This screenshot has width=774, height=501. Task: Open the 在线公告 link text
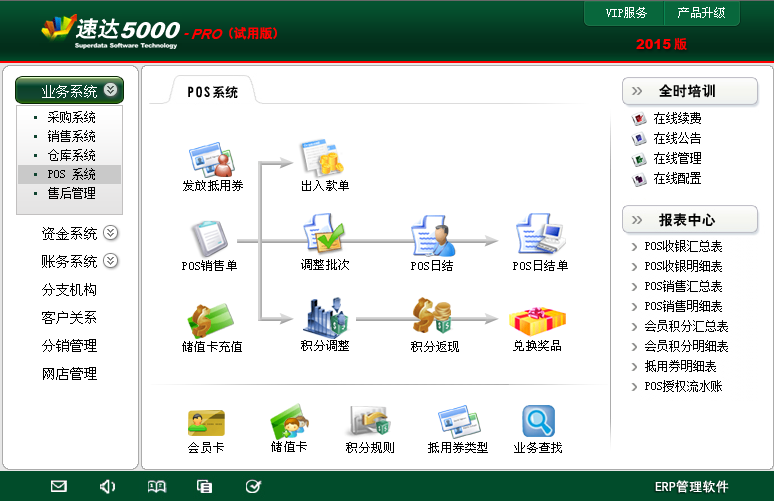click(x=677, y=138)
